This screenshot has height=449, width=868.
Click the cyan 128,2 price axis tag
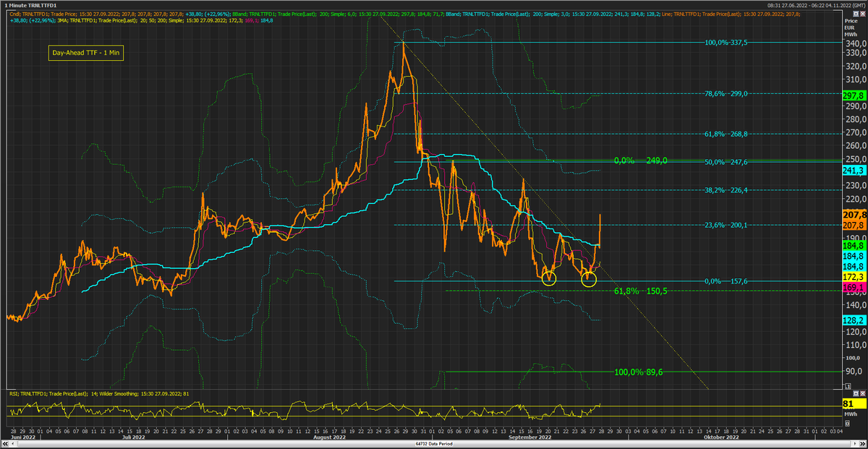tap(854, 320)
